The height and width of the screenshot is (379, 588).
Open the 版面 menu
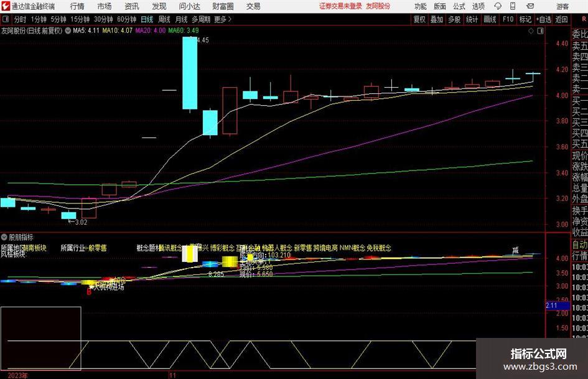coord(440,6)
